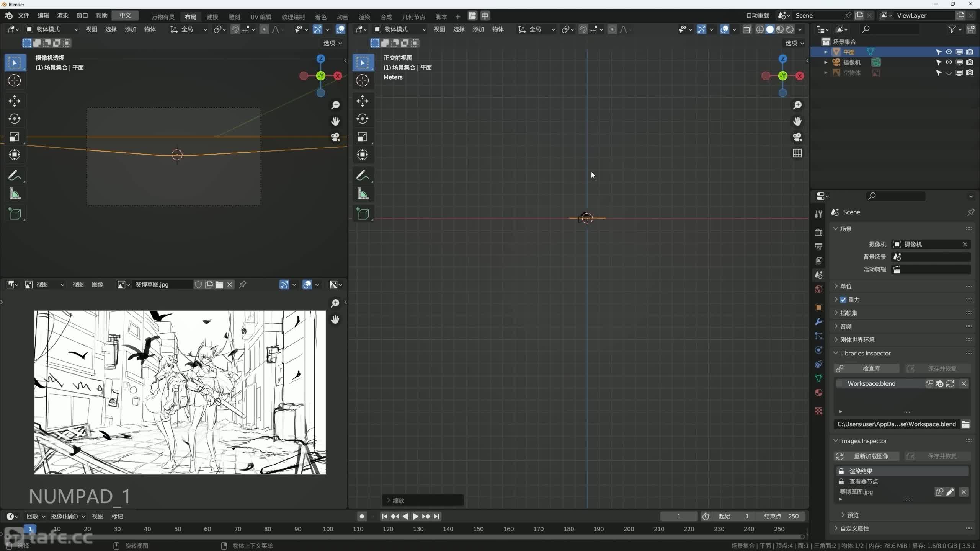The height and width of the screenshot is (551, 980).
Task: Expand the 缩放 operator panel
Action: [x=423, y=500]
